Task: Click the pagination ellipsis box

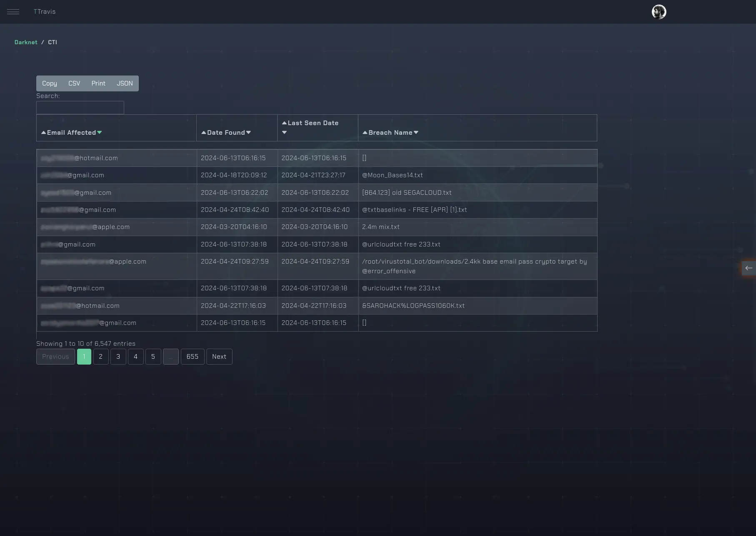Action: tap(171, 357)
